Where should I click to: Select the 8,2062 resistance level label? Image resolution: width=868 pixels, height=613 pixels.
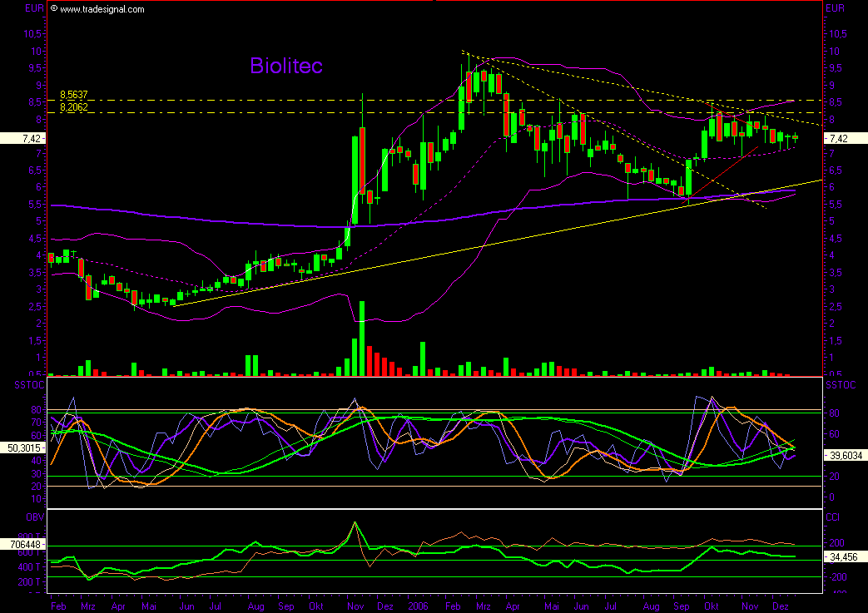[x=73, y=107]
